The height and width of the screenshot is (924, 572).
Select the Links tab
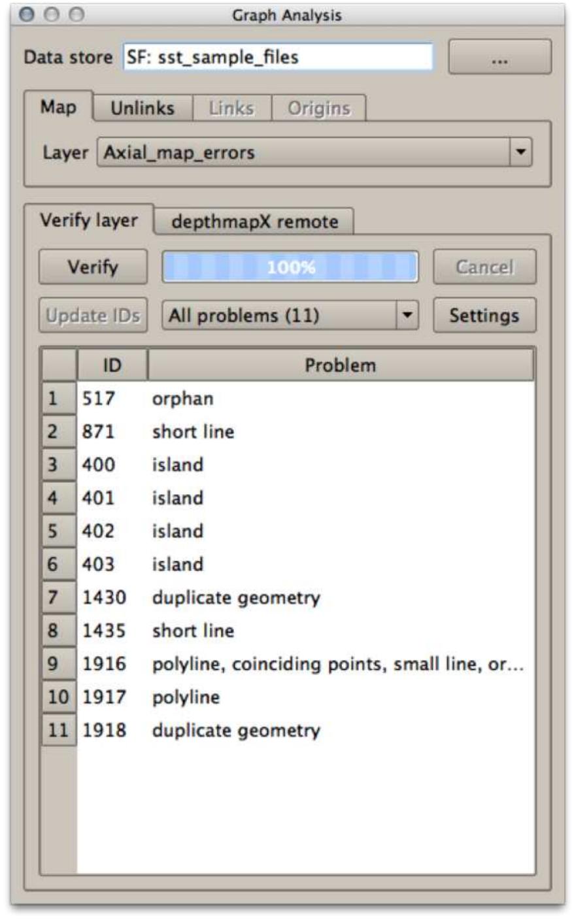point(231,108)
